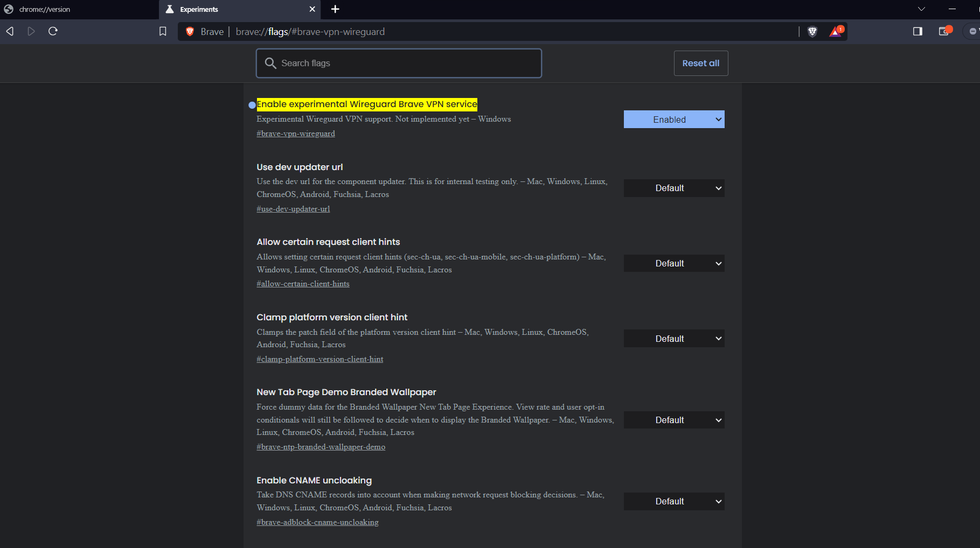Follow the #brave-adblock-cname-uncloaking link
Image resolution: width=980 pixels, height=548 pixels.
click(317, 522)
